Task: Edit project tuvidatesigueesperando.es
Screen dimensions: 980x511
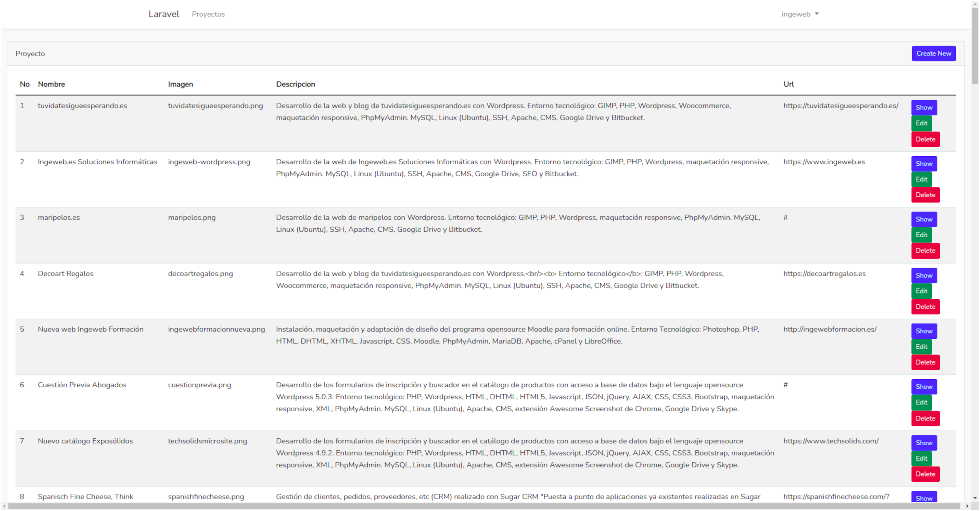Action: coord(921,123)
